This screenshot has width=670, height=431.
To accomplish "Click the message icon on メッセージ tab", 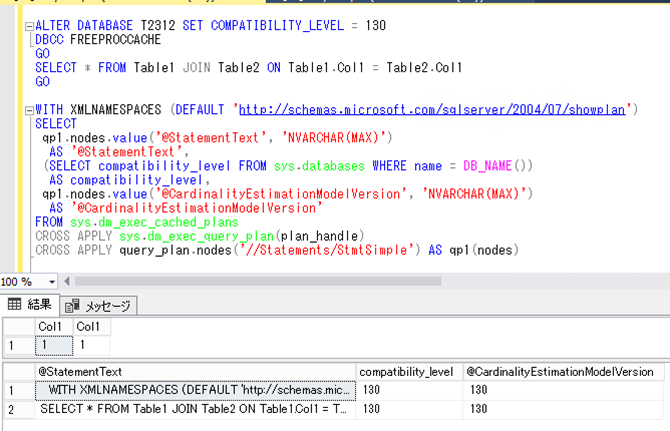I will coord(72,305).
